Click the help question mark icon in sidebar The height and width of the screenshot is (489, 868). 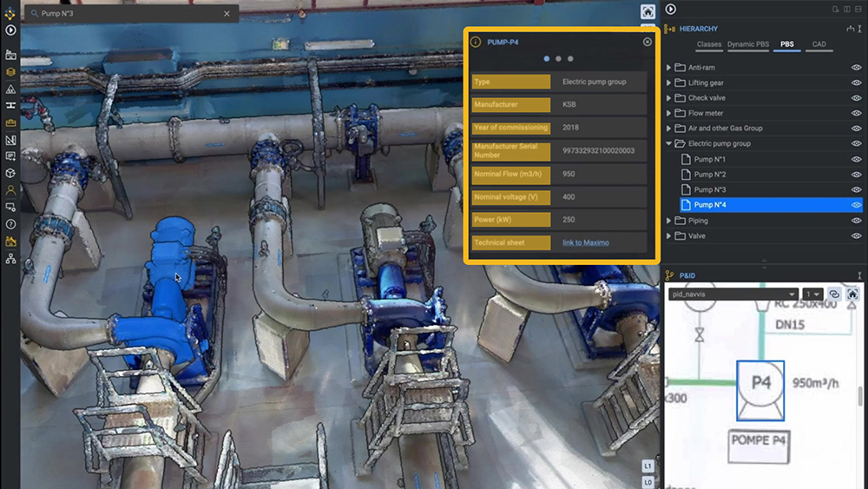[x=10, y=222]
